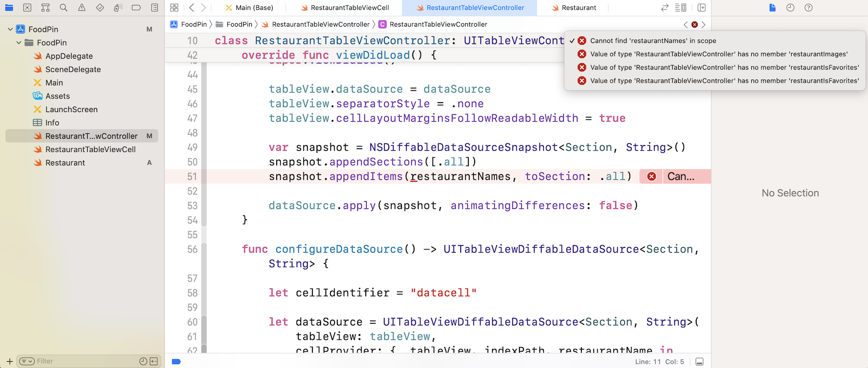This screenshot has height=368, width=868.
Task: Open the Find navigator magnifying glass
Action: click(x=64, y=8)
